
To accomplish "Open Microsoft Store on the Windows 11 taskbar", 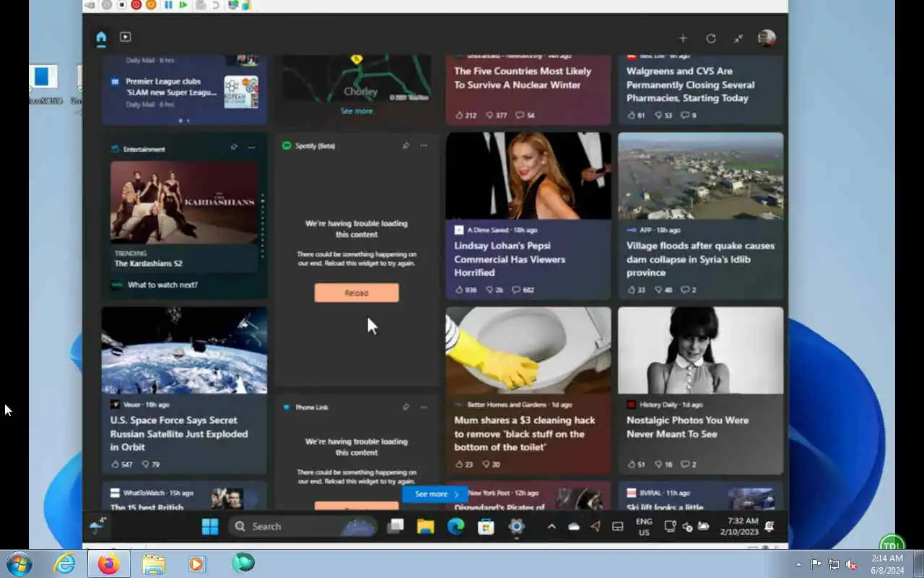I will [x=486, y=527].
